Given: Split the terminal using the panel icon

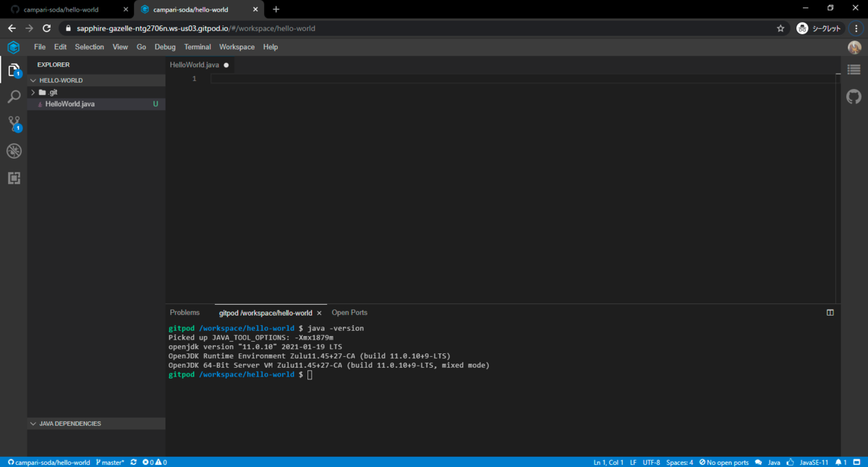Looking at the screenshot, I should click(830, 312).
